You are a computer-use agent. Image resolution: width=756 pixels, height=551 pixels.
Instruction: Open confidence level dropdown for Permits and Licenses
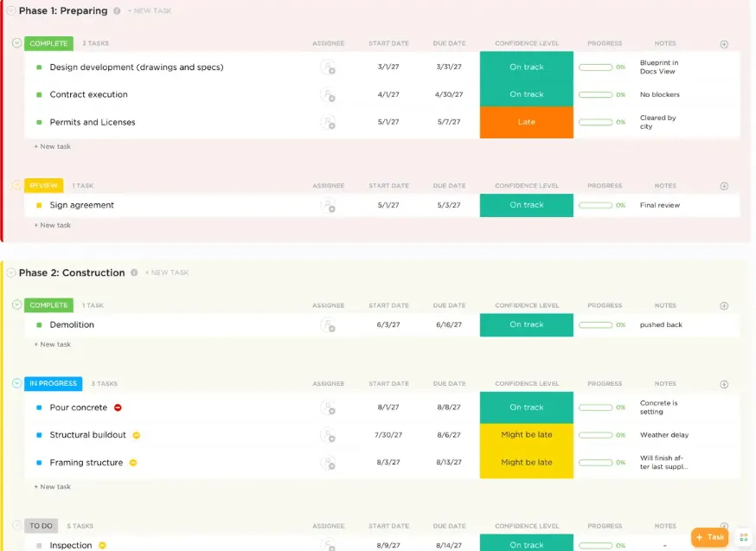coord(527,122)
